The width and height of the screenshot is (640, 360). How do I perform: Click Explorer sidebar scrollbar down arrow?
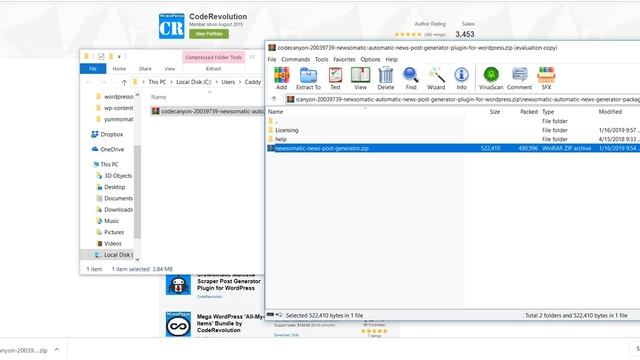point(137,259)
